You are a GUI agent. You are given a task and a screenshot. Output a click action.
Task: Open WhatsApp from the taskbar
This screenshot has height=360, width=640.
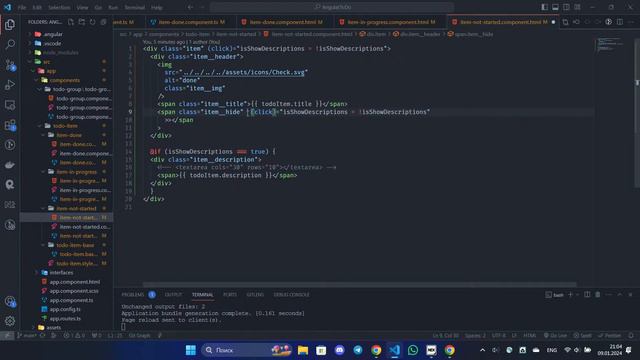tap(413, 350)
